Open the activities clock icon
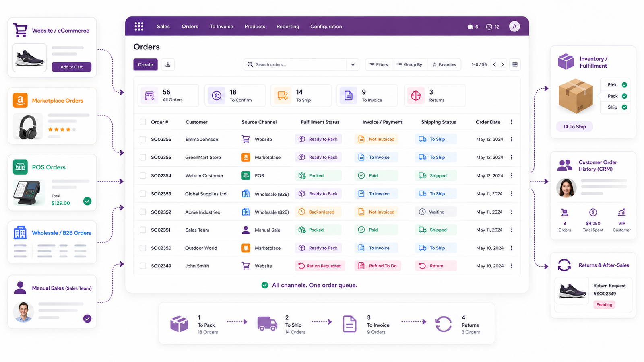The width and height of the screenshot is (644, 362). pyautogui.click(x=489, y=27)
